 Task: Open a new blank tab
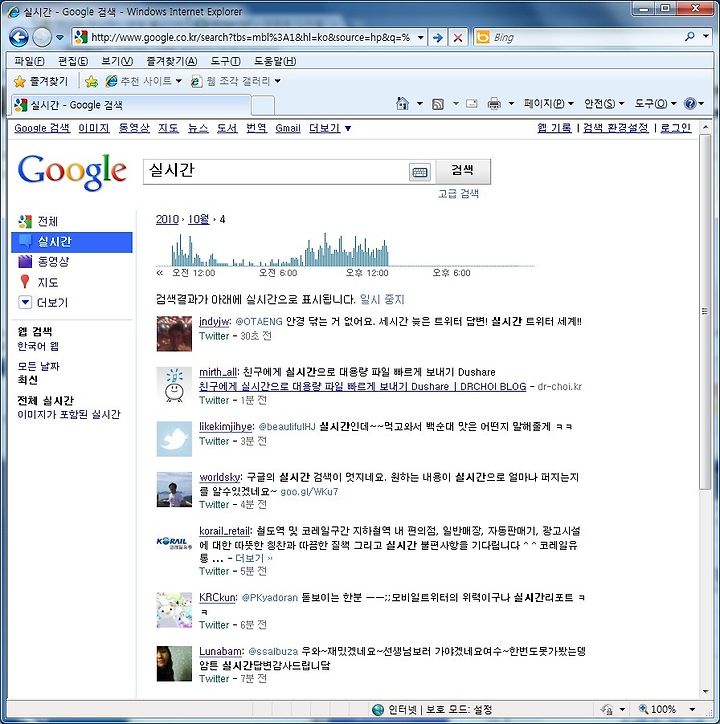(x=263, y=106)
